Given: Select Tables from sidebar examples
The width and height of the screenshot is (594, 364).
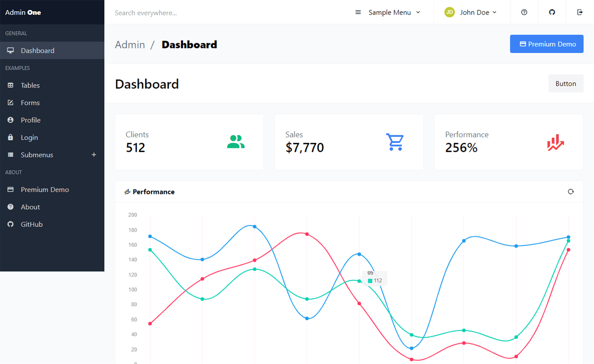Looking at the screenshot, I should pos(30,85).
